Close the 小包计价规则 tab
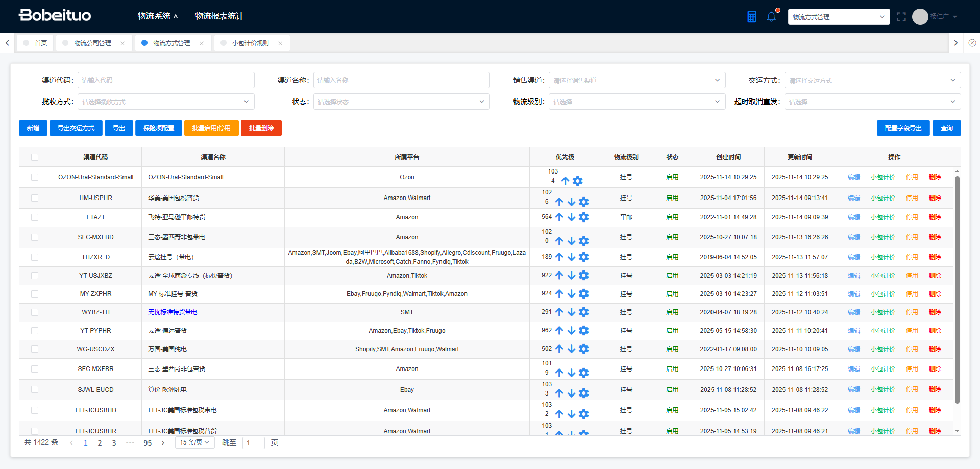980x469 pixels. pos(280,43)
